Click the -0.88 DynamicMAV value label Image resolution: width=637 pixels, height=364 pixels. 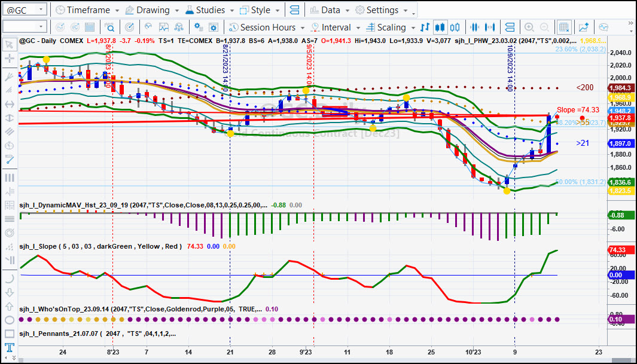pos(621,216)
